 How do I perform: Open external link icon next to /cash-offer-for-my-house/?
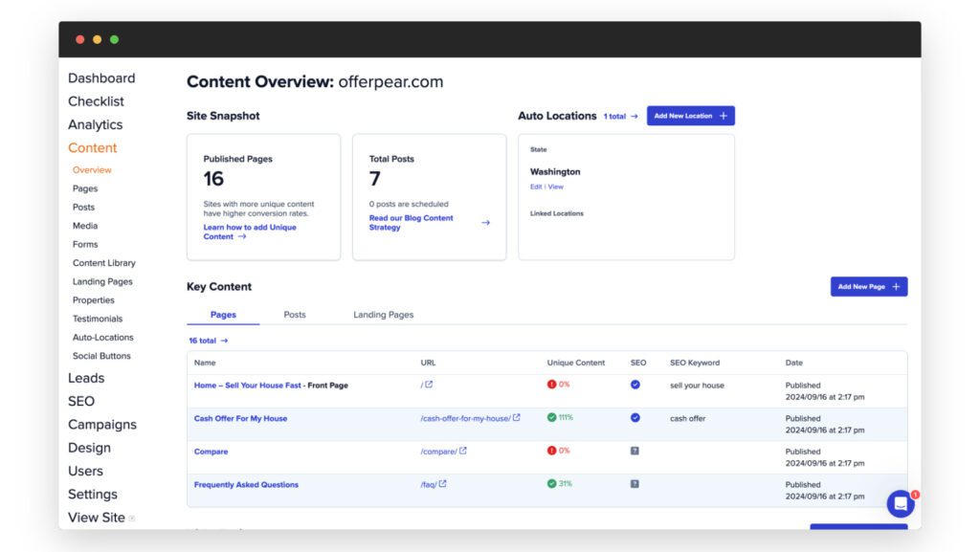[x=516, y=418]
